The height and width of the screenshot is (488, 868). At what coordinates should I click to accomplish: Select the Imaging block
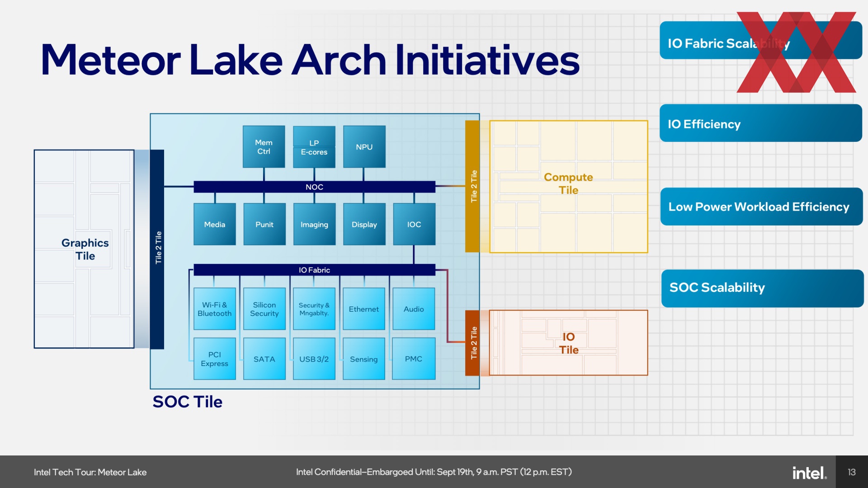click(314, 224)
